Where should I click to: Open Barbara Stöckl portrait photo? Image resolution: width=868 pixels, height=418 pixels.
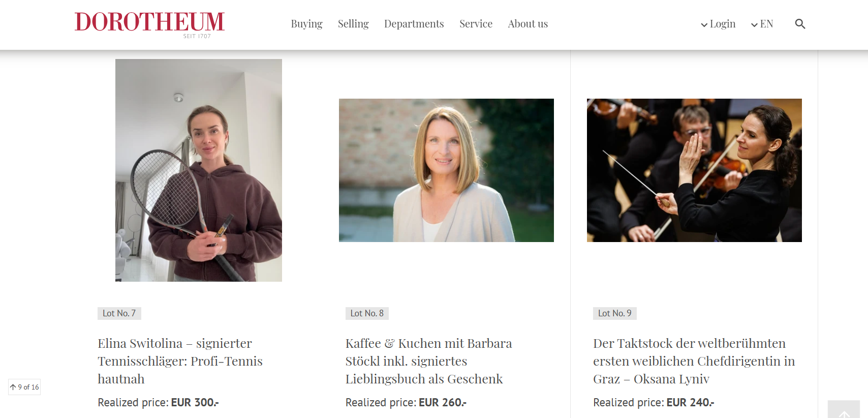click(446, 170)
